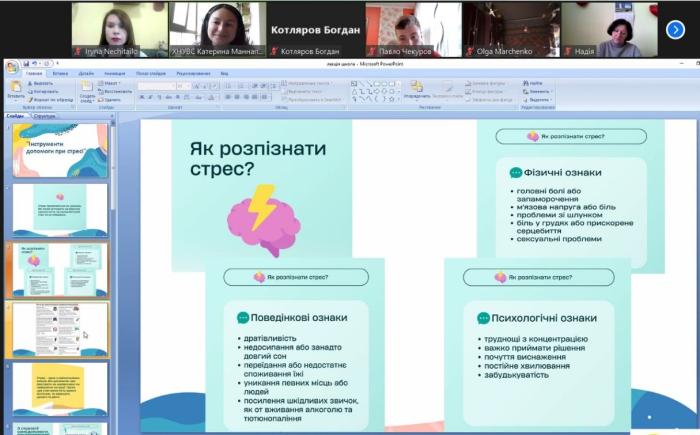700x435 pixels.
Task: Open the font name dropdown
Action: coord(174,85)
